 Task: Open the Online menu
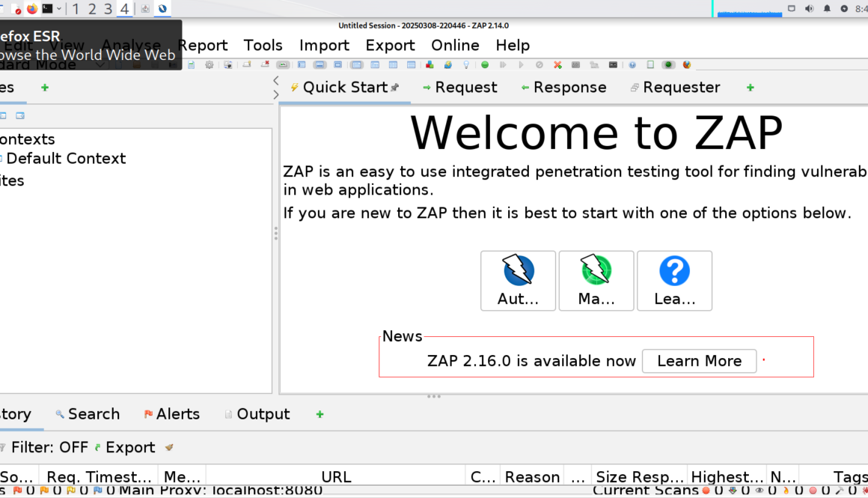[455, 46]
